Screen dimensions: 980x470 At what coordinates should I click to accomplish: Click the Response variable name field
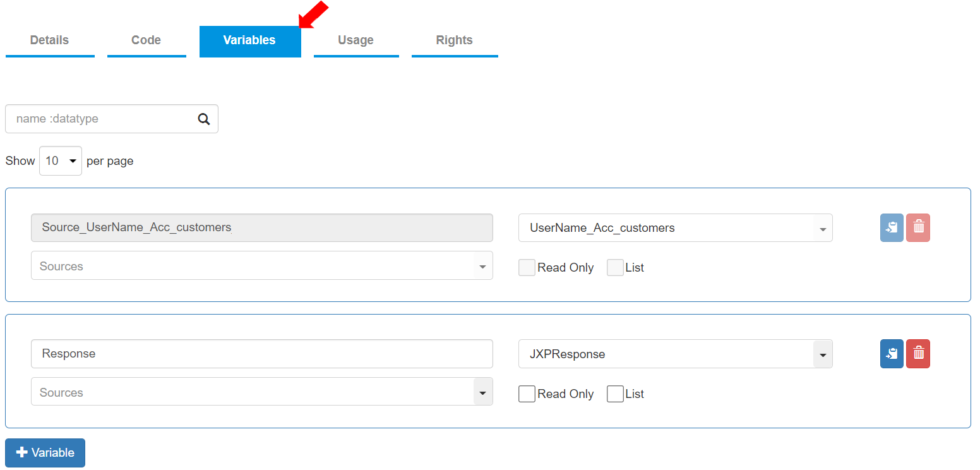coord(261,354)
